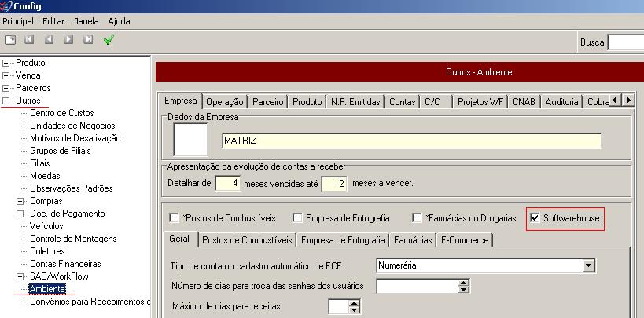Screen dimensions: 644x318
Task: Open the Empresa de Fotografia sub-tab
Action: coord(343,240)
